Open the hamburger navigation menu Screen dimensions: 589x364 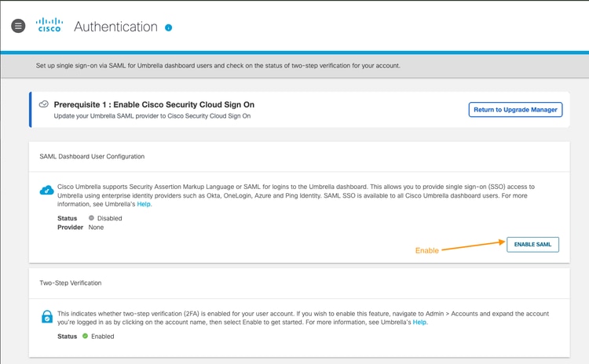19,26
